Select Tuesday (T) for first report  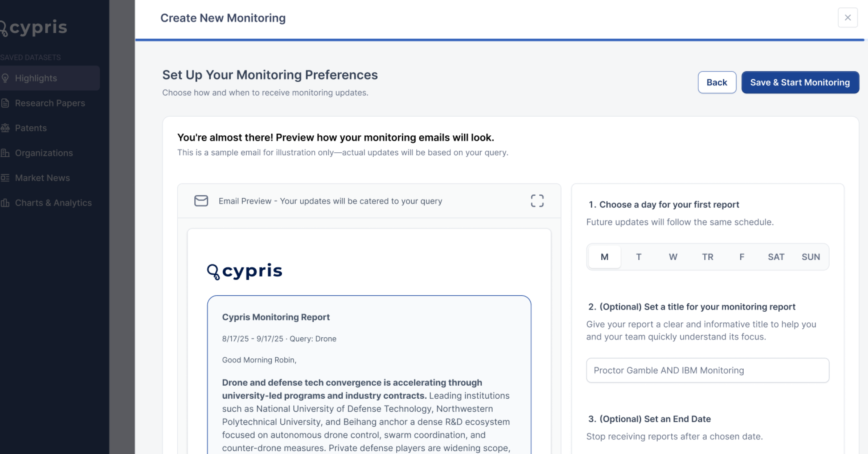pos(638,257)
